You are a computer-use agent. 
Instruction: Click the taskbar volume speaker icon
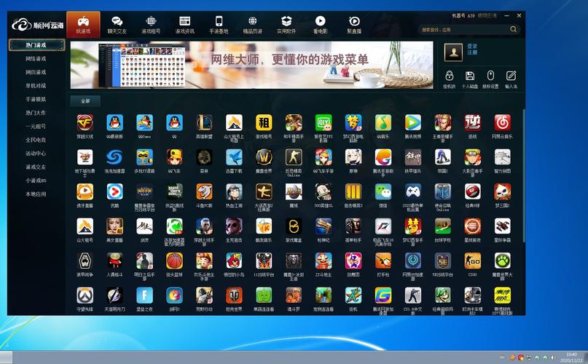pos(552,358)
